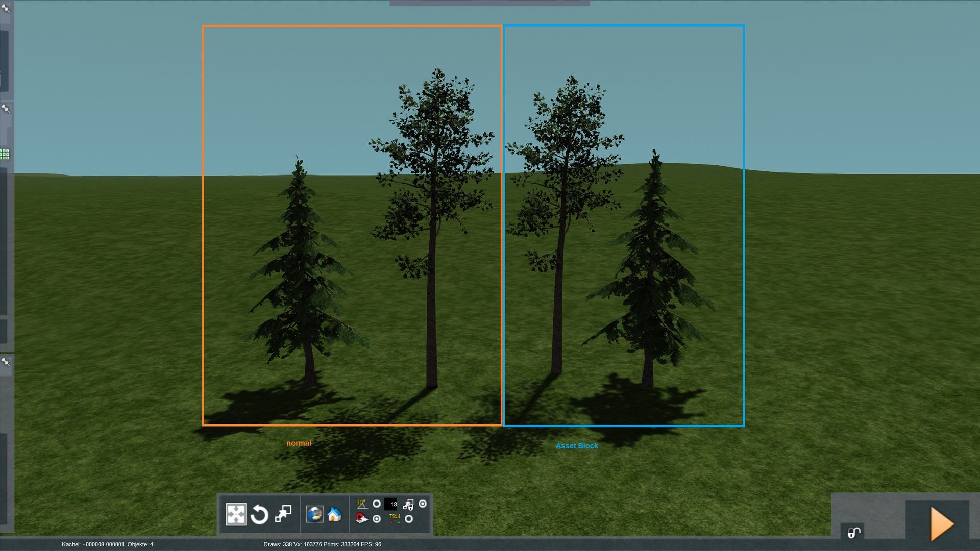This screenshot has height=551, width=980.
Task: Pin the top left flyout panel
Action: (x=6, y=8)
